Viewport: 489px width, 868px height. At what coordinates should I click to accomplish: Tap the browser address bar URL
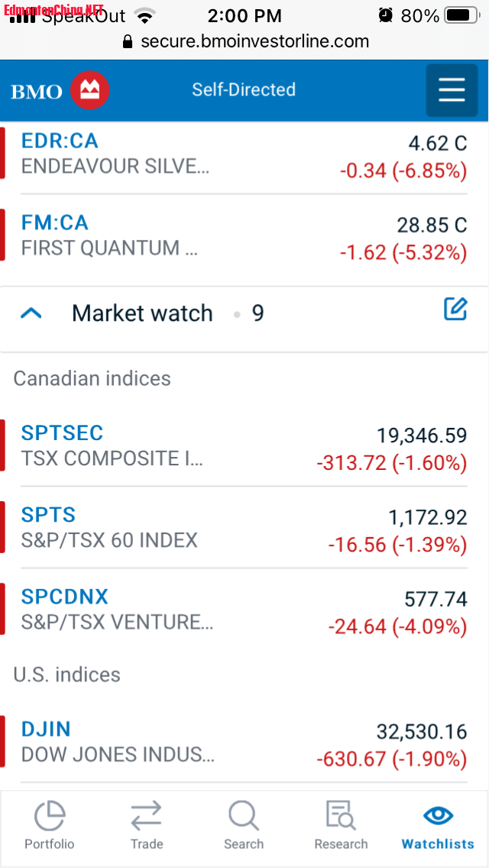pyautogui.click(x=254, y=41)
